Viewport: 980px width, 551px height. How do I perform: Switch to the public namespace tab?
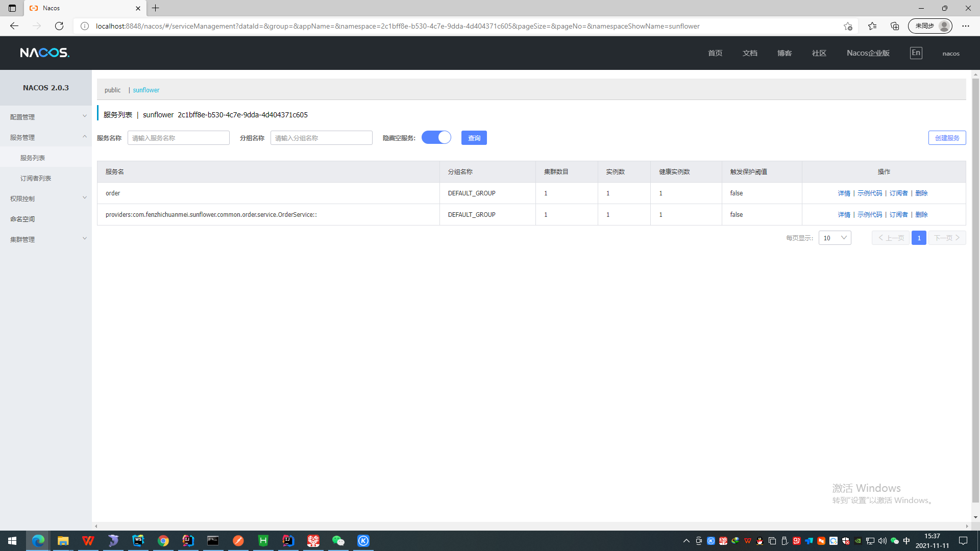(112, 90)
